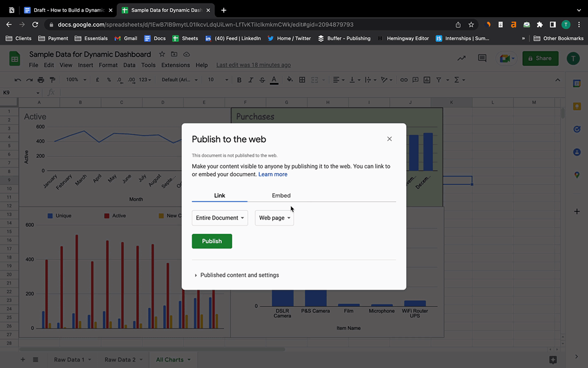
Task: Switch to the Embed tab
Action: (281, 195)
